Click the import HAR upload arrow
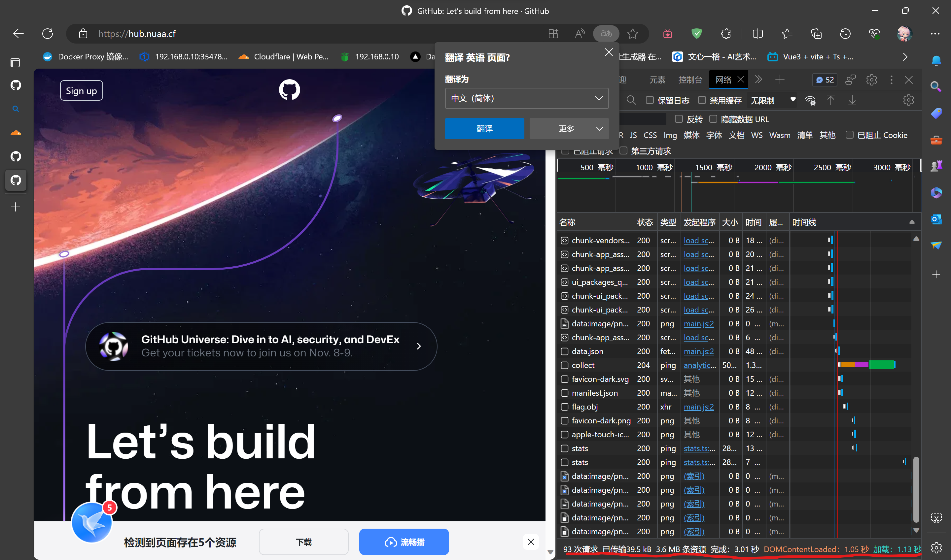 click(x=831, y=100)
